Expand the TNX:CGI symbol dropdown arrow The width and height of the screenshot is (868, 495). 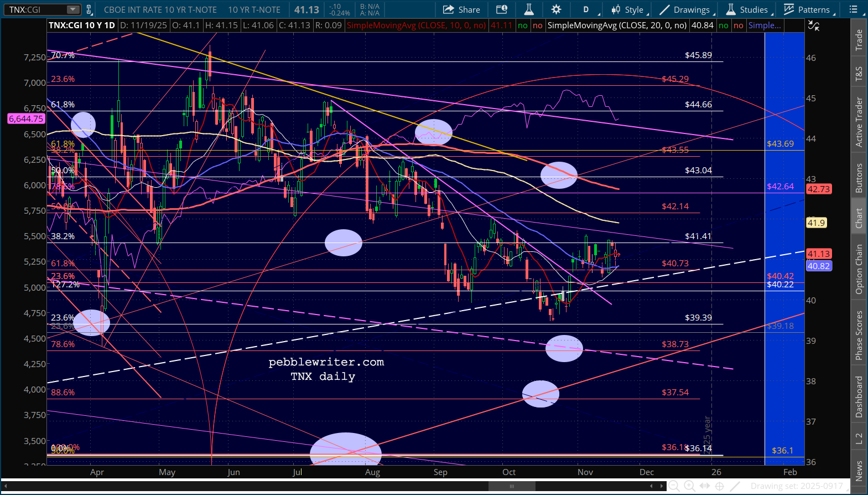73,9
